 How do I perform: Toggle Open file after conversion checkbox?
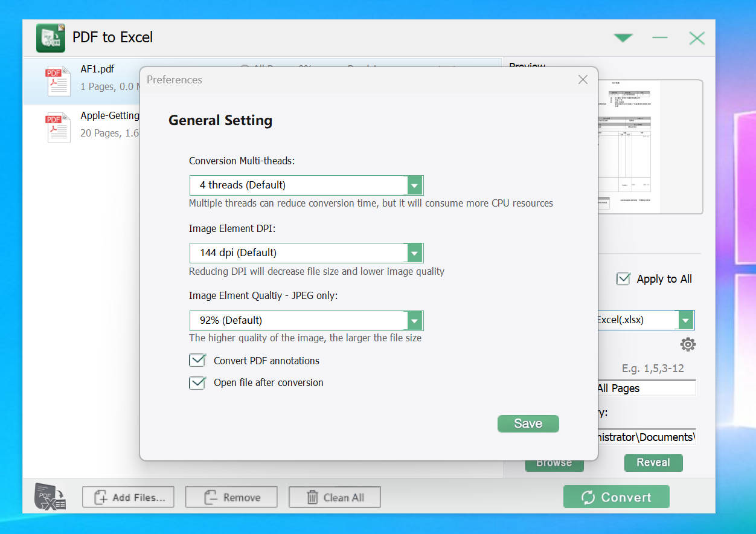click(197, 382)
